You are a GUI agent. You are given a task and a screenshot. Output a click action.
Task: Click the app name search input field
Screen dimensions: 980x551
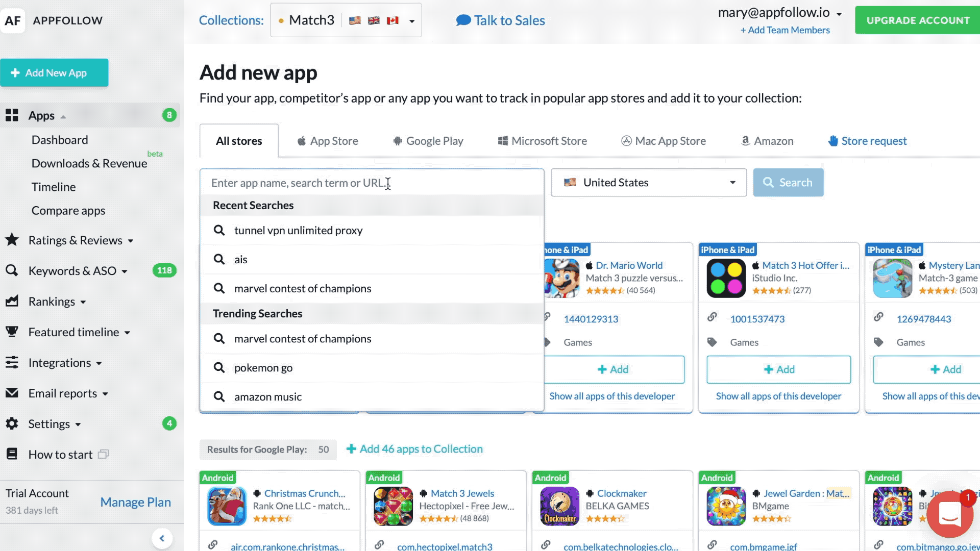point(372,183)
